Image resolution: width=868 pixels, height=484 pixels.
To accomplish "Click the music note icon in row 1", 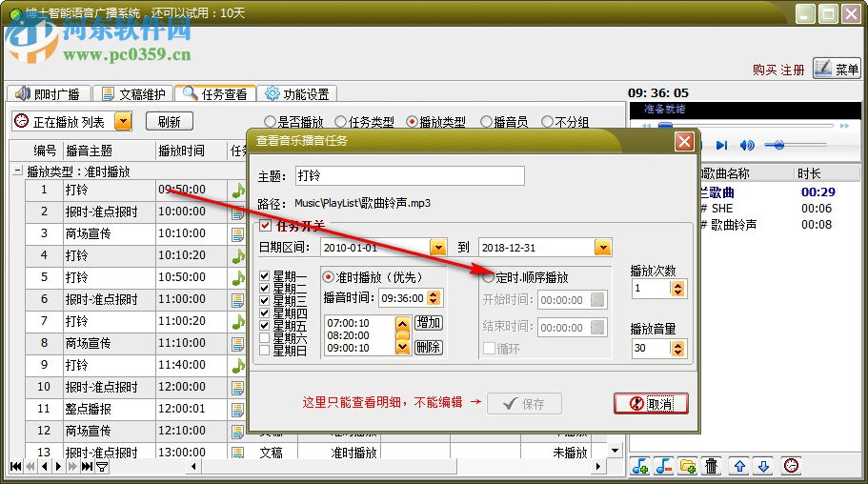I will 238,191.
